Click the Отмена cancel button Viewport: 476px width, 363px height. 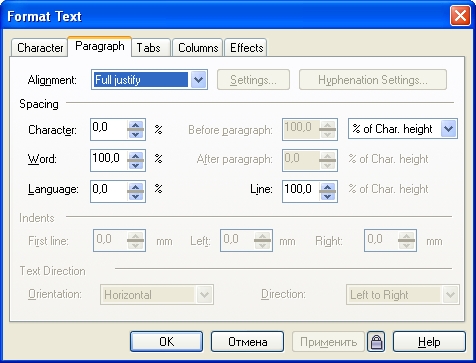(x=247, y=342)
